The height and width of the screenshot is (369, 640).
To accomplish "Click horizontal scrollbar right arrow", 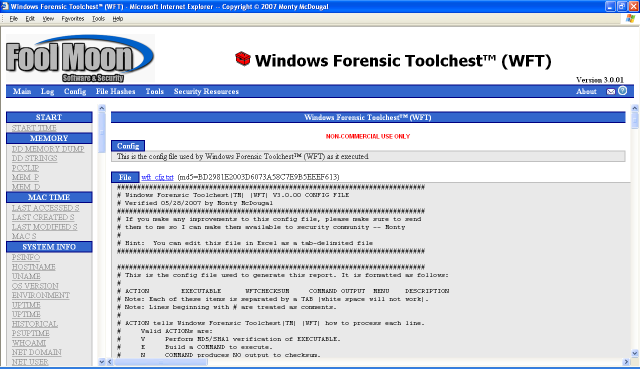I will [626, 362].
